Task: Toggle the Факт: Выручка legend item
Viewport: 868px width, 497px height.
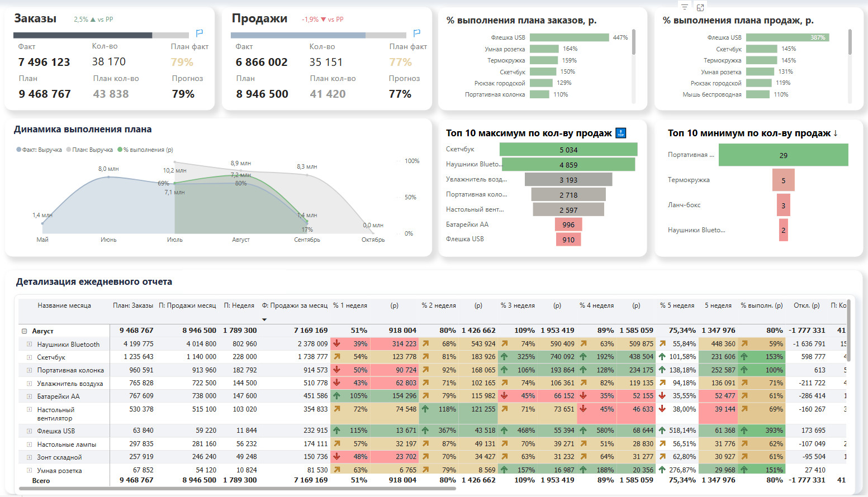Action: [x=39, y=150]
